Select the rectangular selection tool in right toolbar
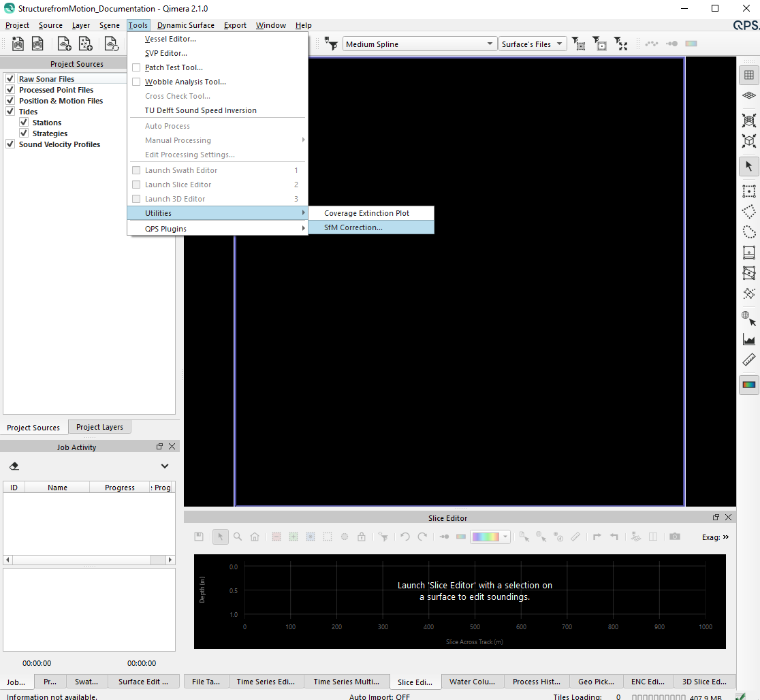Viewport: 760px width, 700px height. pos(749,191)
